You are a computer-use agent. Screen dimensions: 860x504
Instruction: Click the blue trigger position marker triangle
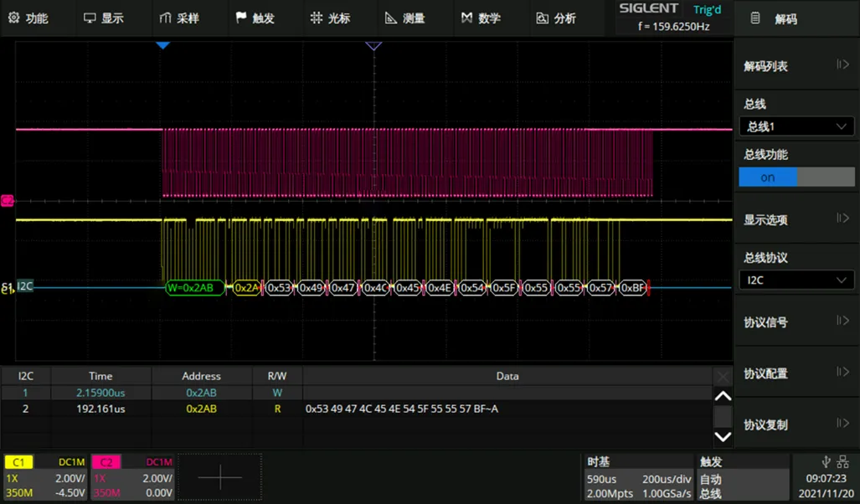click(163, 45)
